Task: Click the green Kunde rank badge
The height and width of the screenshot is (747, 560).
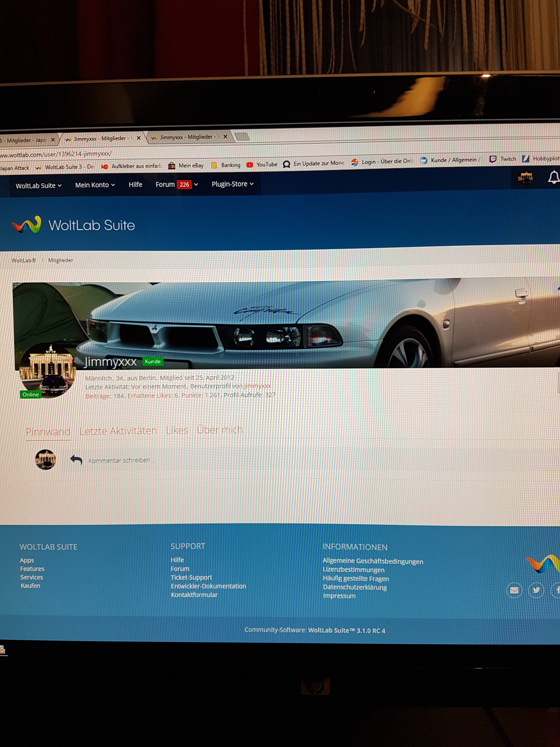Action: point(153,361)
